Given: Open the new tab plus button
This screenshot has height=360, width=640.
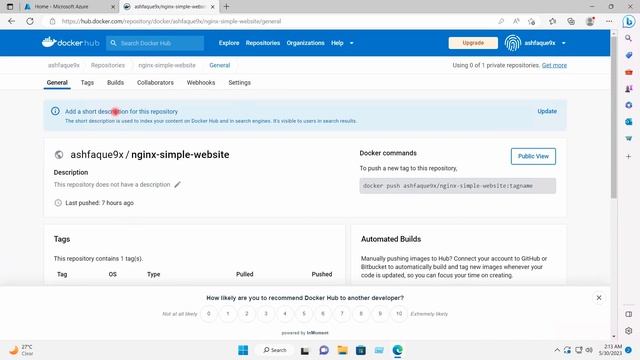Looking at the screenshot, I should pyautogui.click(x=227, y=7).
